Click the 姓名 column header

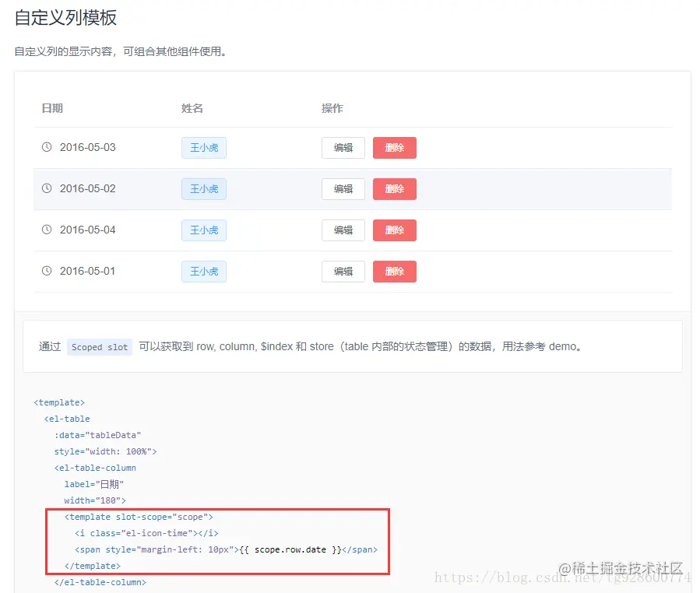click(192, 108)
